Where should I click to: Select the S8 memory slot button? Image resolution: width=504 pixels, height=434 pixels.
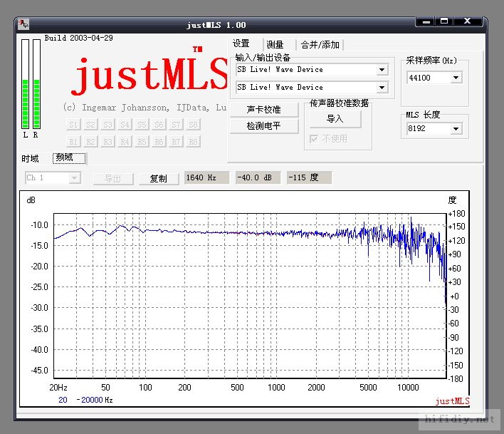click(193, 125)
